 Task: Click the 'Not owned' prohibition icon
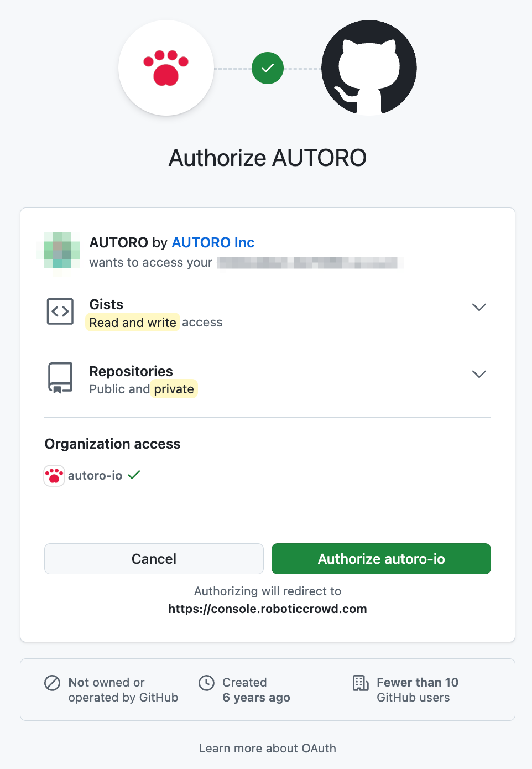52,683
